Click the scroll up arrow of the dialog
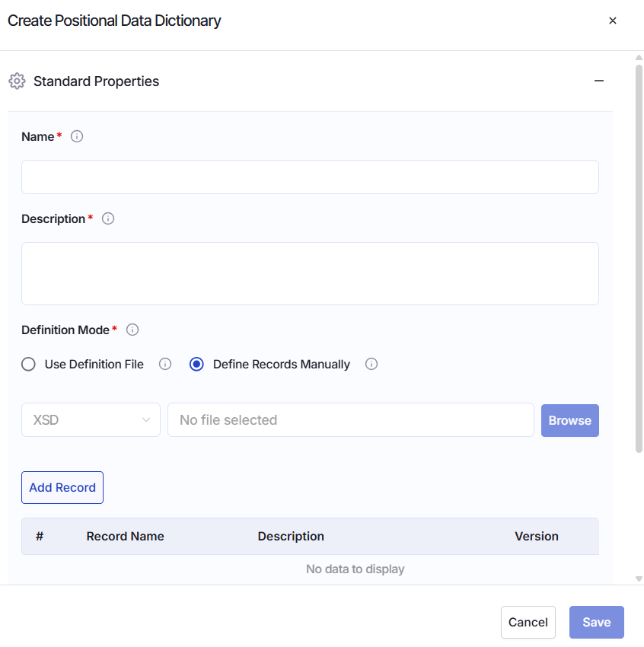Image resolution: width=644 pixels, height=647 pixels. pyautogui.click(x=639, y=57)
